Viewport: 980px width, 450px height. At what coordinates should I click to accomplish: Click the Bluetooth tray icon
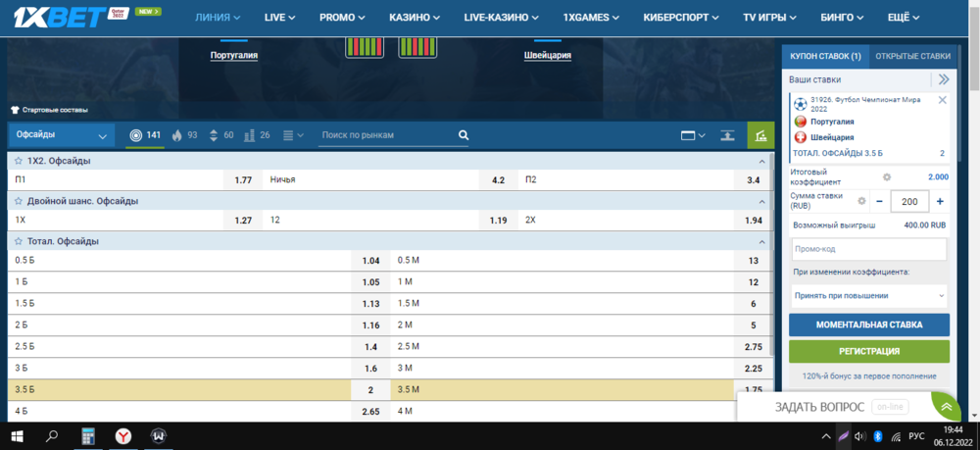[x=877, y=436]
